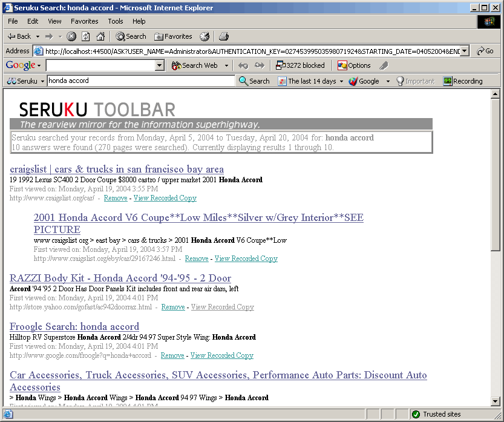This screenshot has height=422, width=504.
Task: View Recorded Copy of craigslist car page
Action: tap(165, 198)
